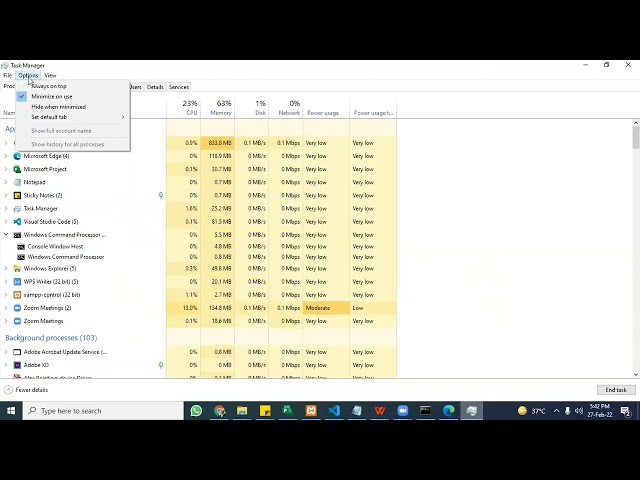Select the Zoom Meetings row showing Moderate power
This screenshot has width=640, height=480.
(x=198, y=308)
